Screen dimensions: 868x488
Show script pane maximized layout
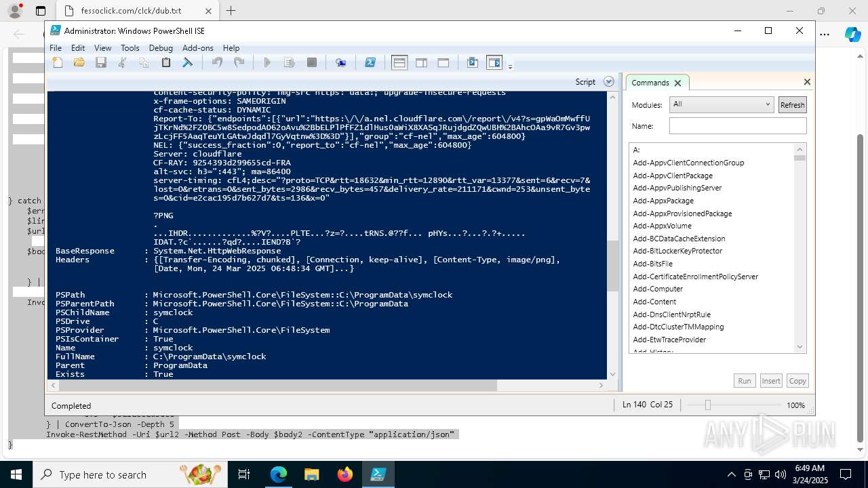[443, 62]
